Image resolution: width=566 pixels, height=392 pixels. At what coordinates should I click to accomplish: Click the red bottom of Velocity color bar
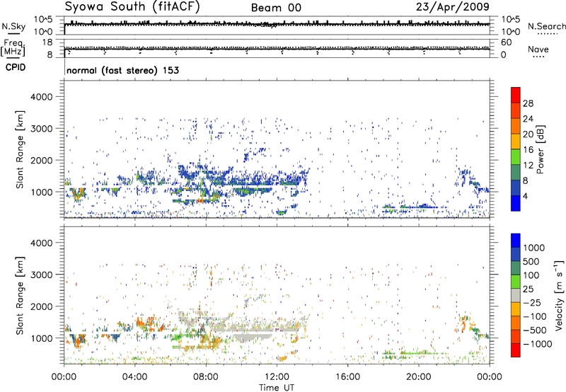point(516,350)
